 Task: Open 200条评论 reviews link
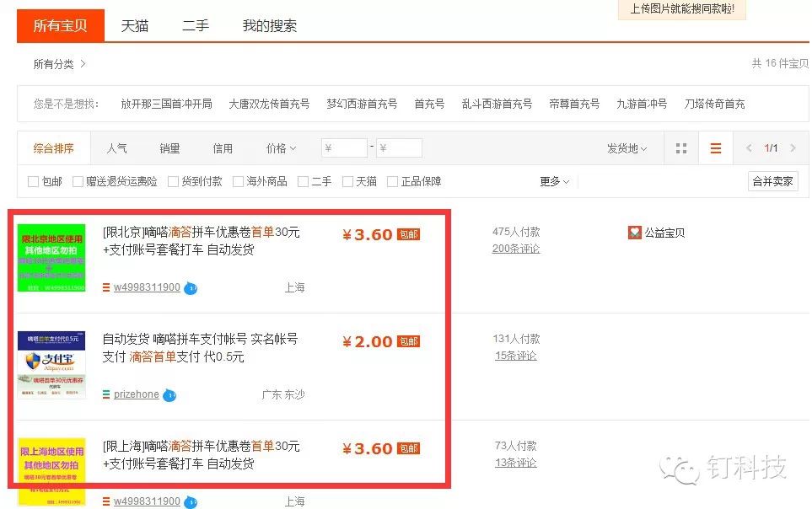(516, 249)
